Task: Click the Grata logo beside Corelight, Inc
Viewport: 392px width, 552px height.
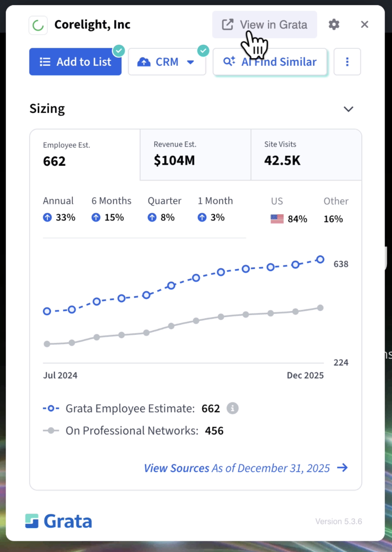Action: point(38,25)
